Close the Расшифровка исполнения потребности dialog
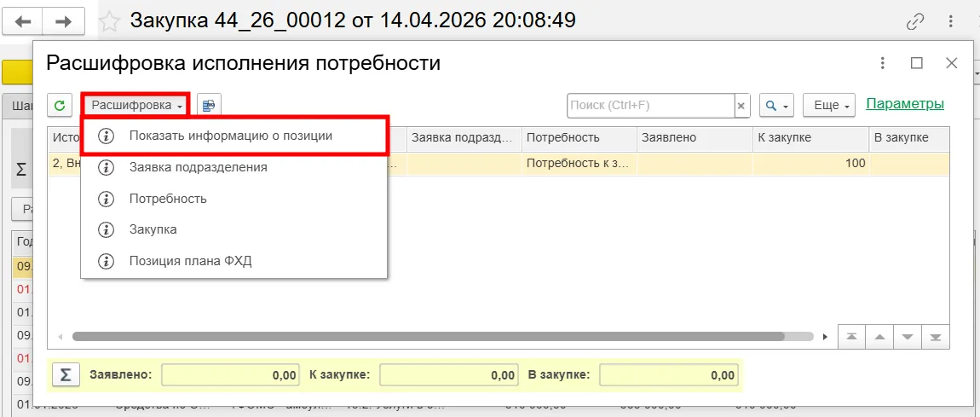The width and height of the screenshot is (980, 417). click(951, 62)
